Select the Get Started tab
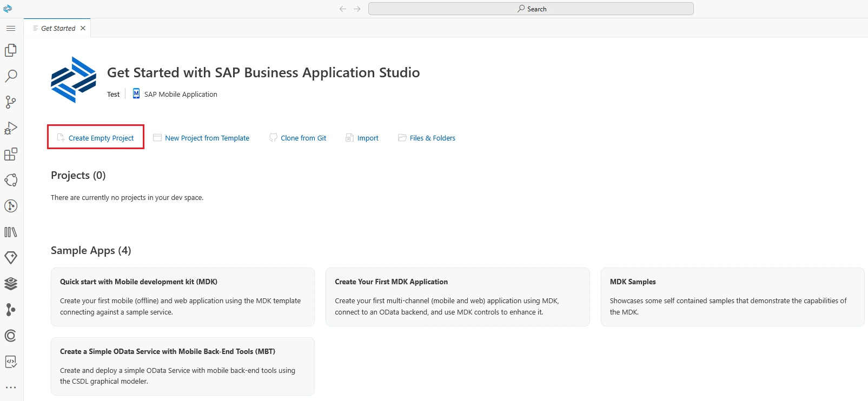Screen dimensions: 868x401 58,28
